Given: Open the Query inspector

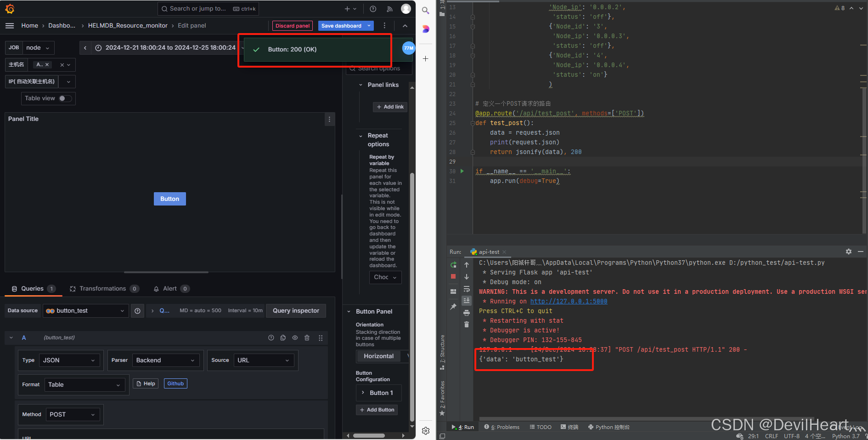Looking at the screenshot, I should pyautogui.click(x=296, y=311).
